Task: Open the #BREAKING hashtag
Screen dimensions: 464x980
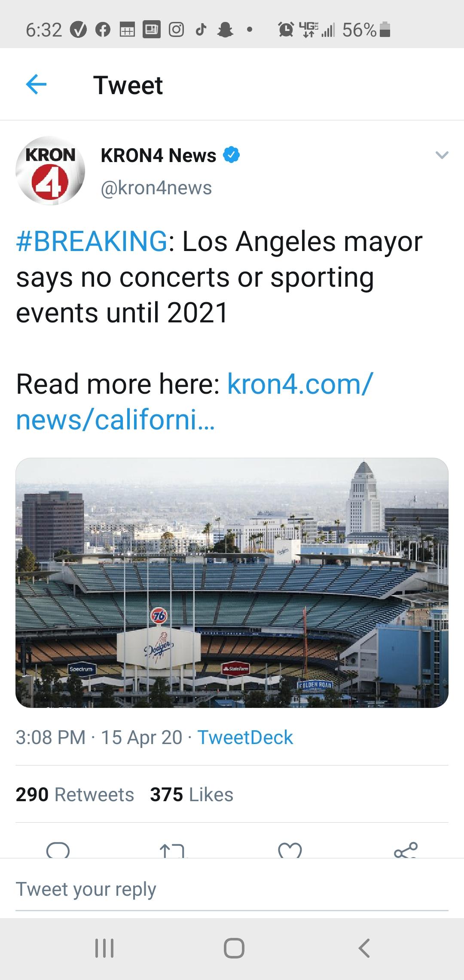Action: point(92,242)
